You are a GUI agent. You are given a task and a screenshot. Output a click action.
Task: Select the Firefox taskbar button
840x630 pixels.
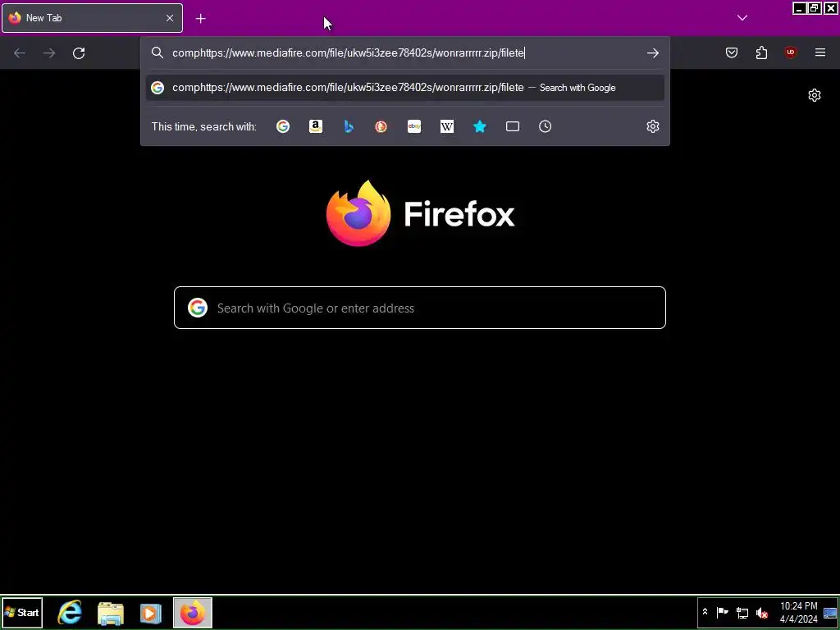[193, 612]
